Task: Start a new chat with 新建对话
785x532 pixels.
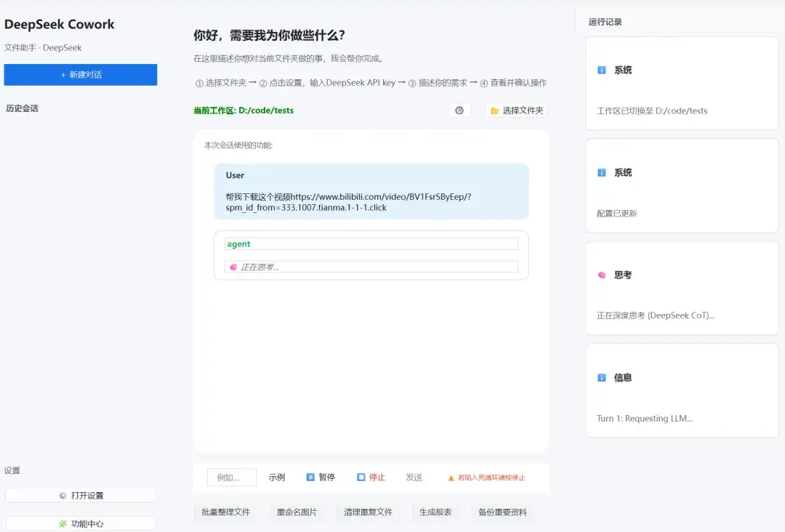Action: coord(81,75)
